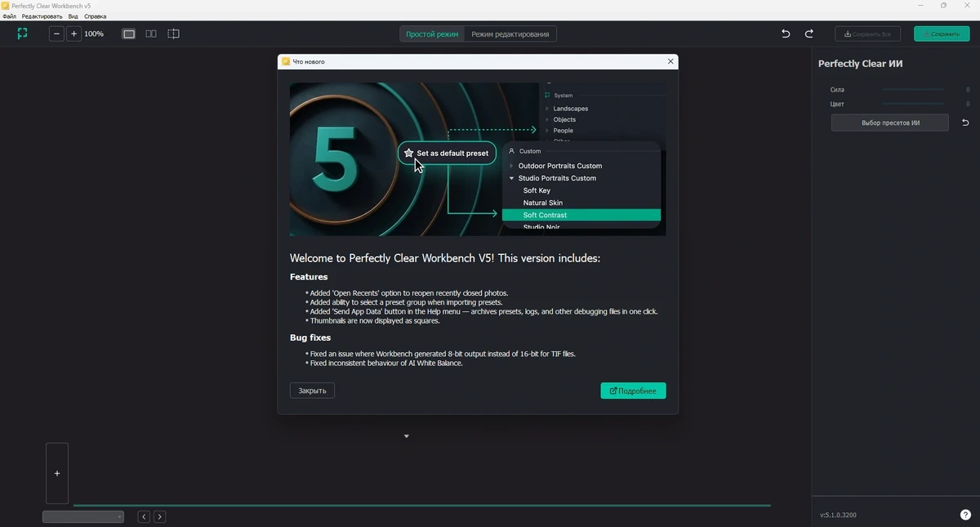This screenshot has width=980, height=527.
Task: Click the version label v:5.1.0.3200
Action: click(838, 515)
